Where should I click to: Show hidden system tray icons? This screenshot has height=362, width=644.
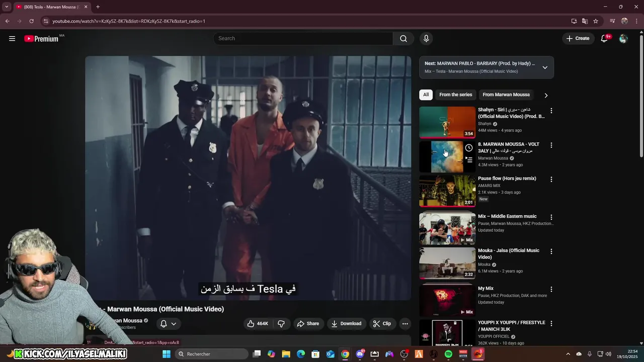click(x=568, y=354)
